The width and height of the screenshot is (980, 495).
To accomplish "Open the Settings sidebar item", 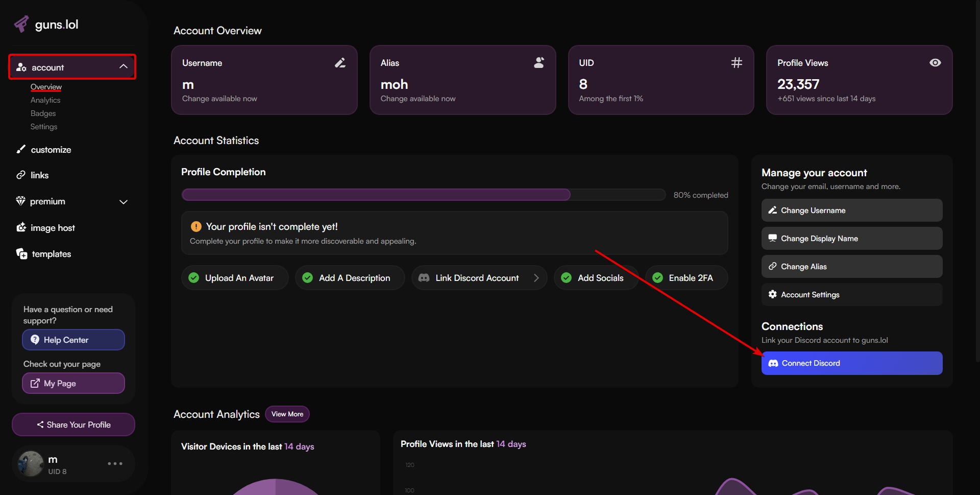I will [44, 127].
